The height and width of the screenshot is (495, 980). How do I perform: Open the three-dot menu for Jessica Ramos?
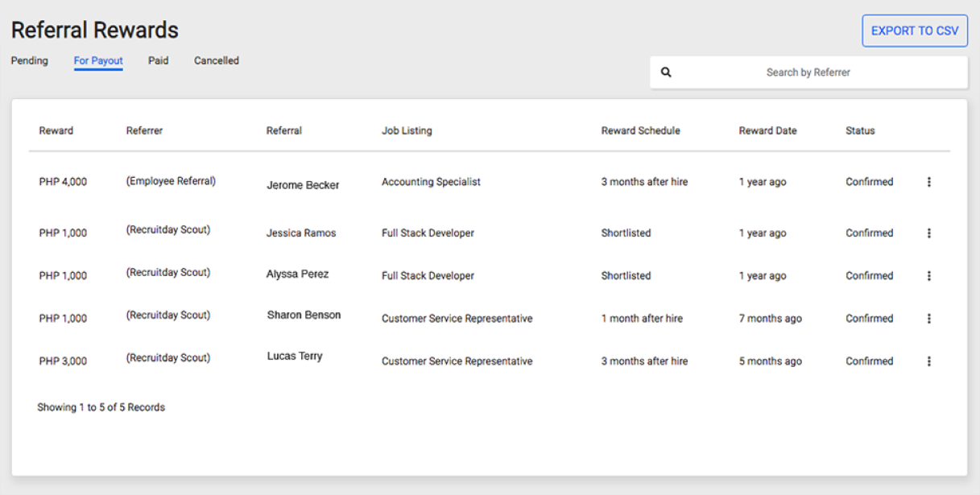928,233
